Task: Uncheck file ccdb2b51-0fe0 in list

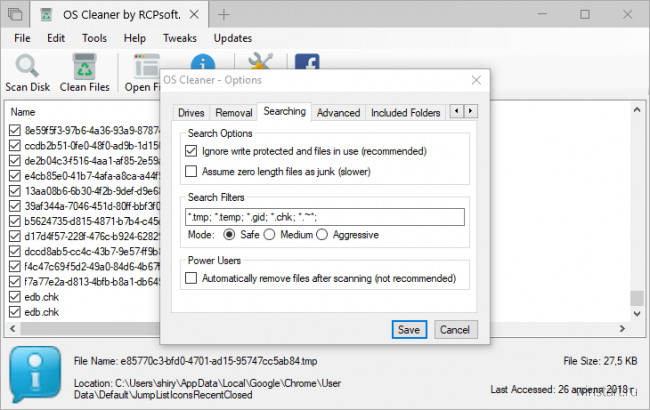Action: click(x=15, y=146)
